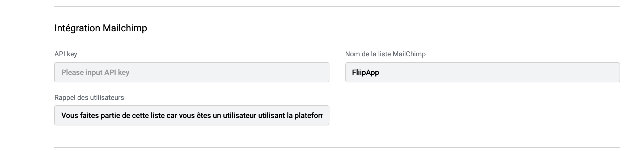The width and height of the screenshot is (644, 160).
Task: Click the 'API key' field label
Action: [66, 54]
